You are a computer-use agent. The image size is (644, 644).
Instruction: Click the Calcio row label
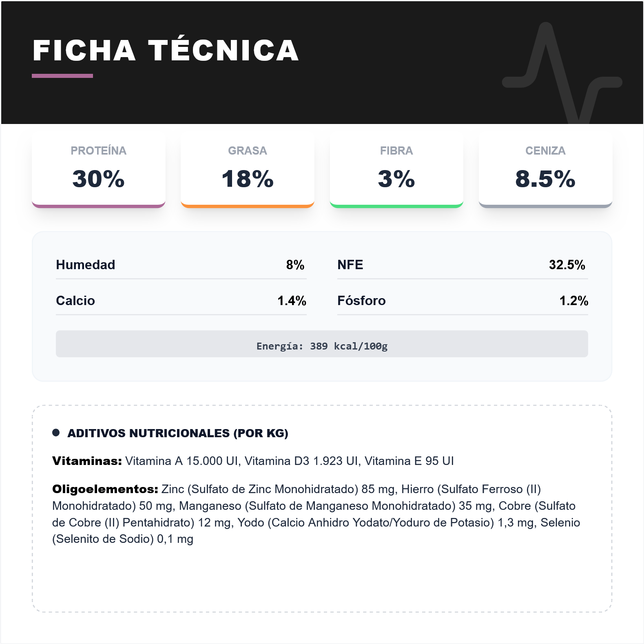tap(75, 301)
